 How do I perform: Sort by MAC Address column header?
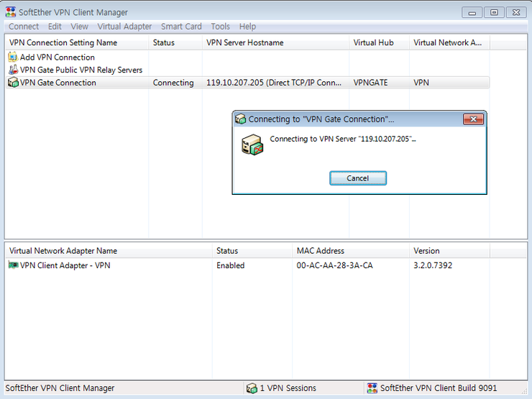point(351,251)
